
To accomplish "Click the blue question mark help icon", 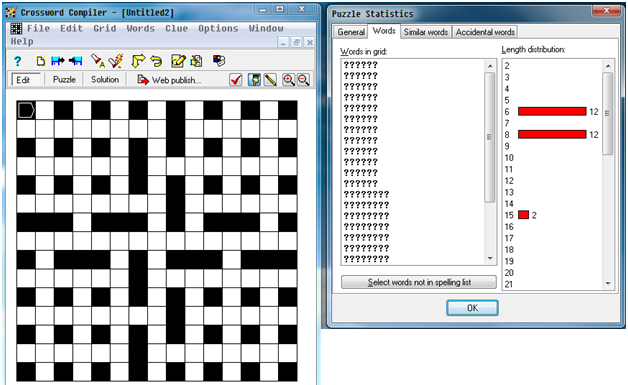I will [x=17, y=61].
